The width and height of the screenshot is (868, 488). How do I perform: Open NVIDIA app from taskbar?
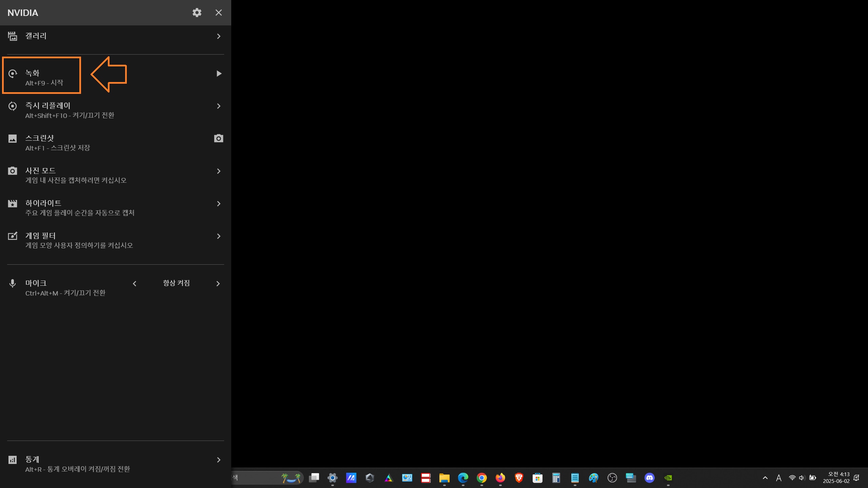click(x=668, y=478)
